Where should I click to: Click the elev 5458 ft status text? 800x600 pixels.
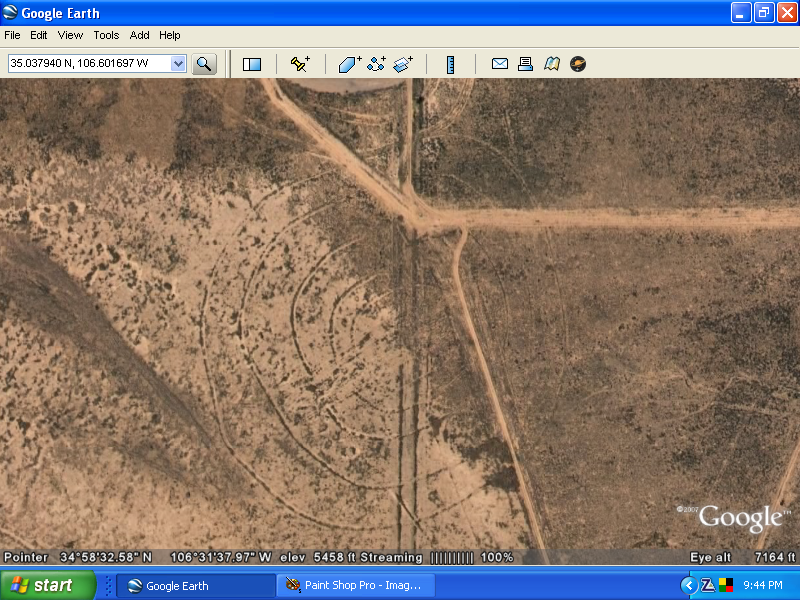(319, 557)
